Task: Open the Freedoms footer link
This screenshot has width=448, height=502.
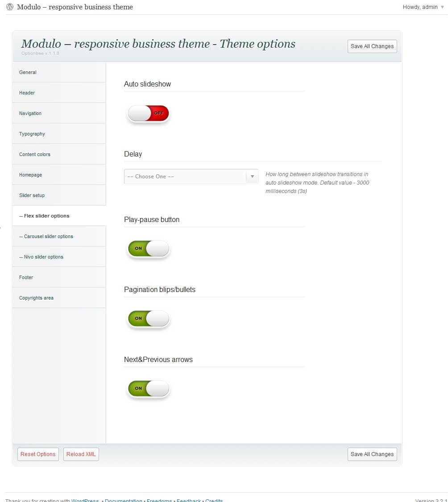Action: [159, 500]
